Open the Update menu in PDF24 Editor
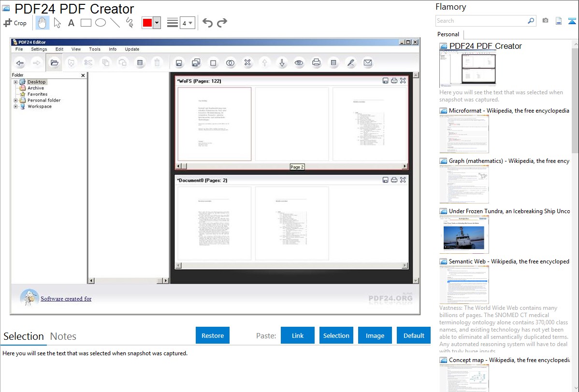579x392 pixels. (132, 49)
